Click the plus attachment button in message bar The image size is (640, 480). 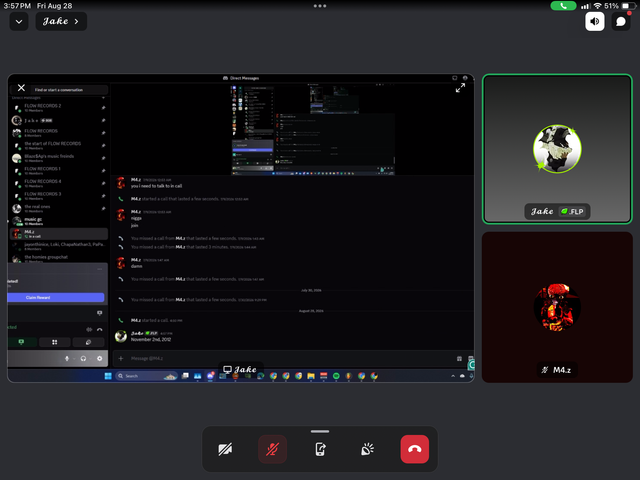121,358
